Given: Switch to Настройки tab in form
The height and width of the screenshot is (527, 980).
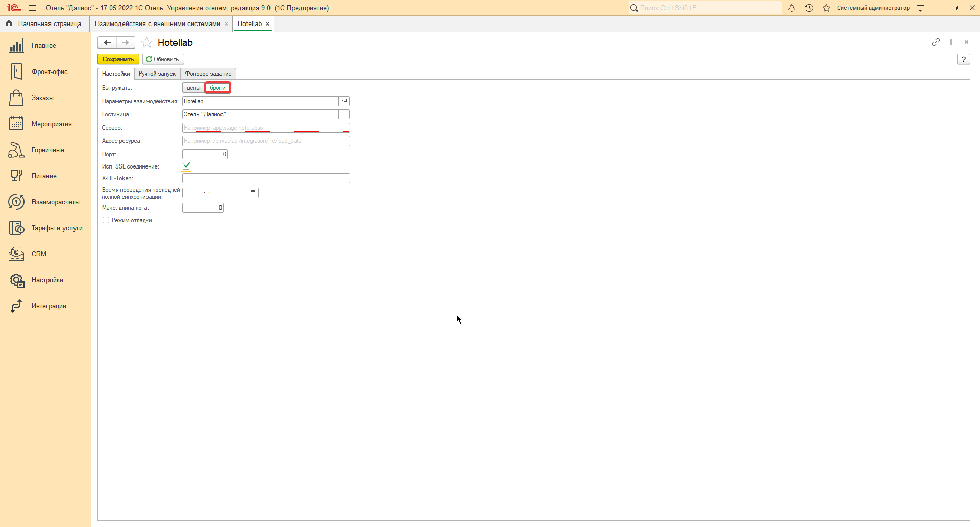Looking at the screenshot, I should pyautogui.click(x=116, y=74).
